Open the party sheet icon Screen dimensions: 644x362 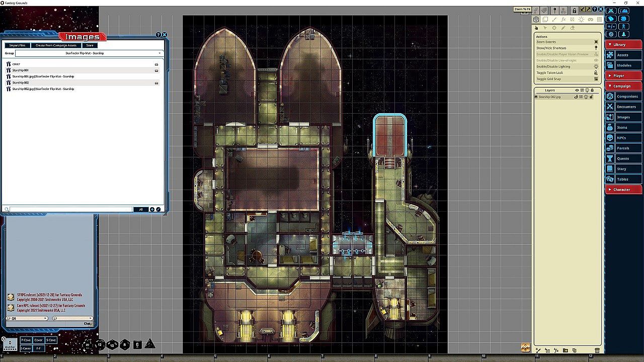[624, 11]
